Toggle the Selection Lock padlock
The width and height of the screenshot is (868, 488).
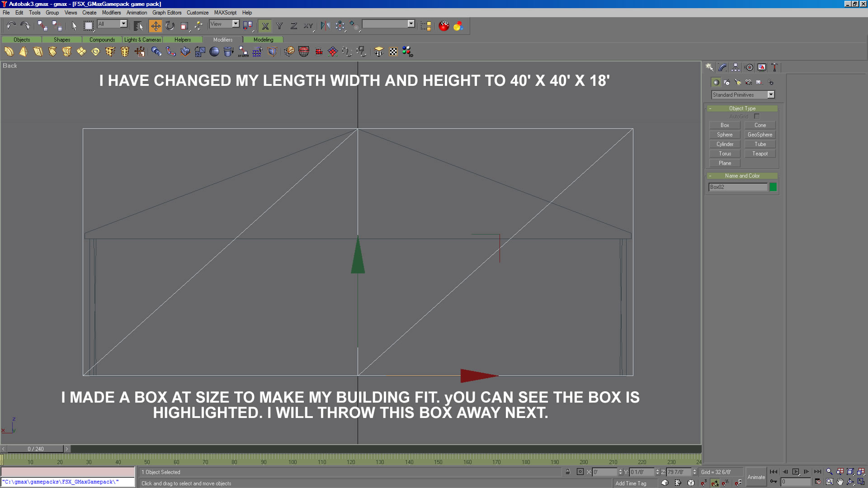click(568, 472)
